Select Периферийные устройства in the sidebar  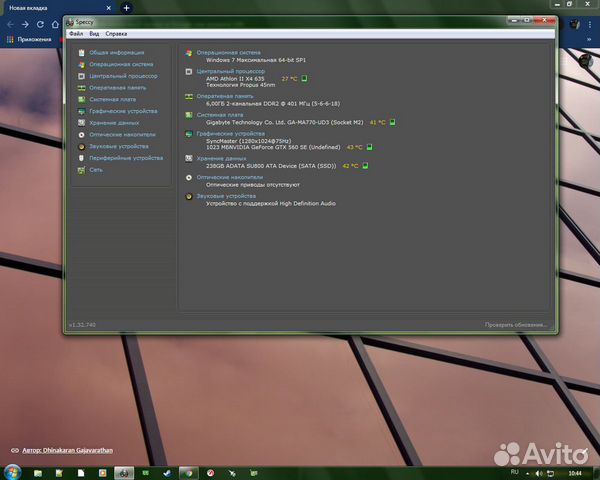pos(126,158)
